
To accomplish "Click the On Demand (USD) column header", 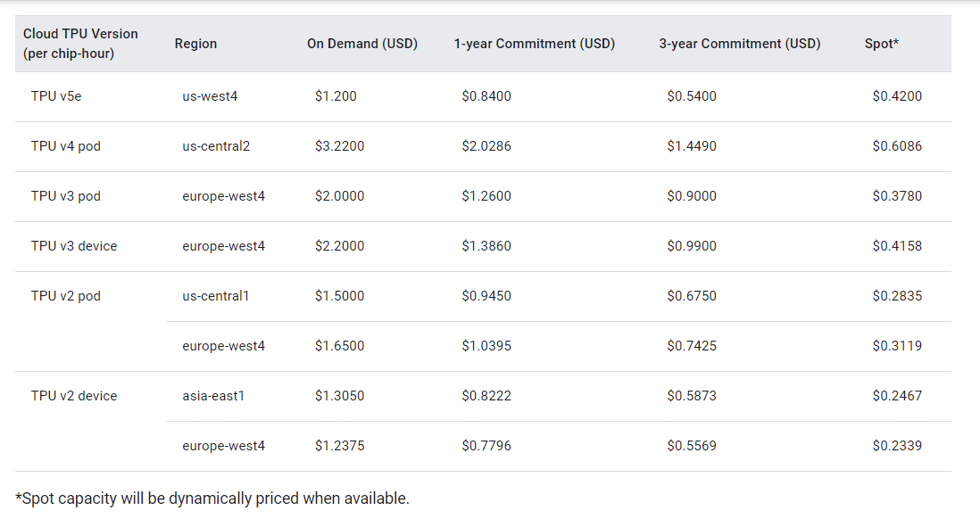I will click(361, 44).
